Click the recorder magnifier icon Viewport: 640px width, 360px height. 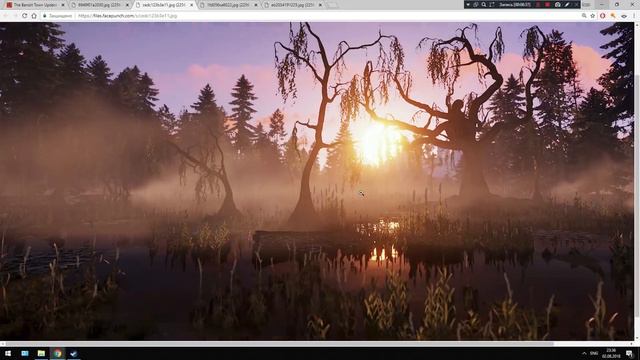click(484, 4)
